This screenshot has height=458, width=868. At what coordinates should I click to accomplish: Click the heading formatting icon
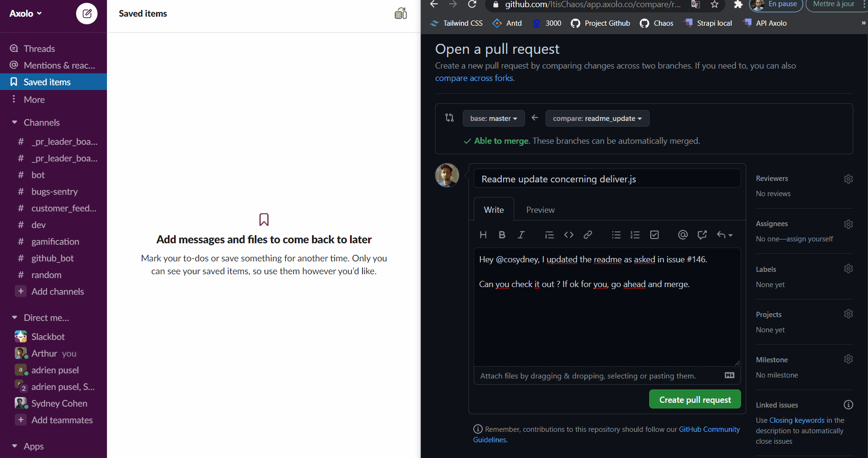483,235
